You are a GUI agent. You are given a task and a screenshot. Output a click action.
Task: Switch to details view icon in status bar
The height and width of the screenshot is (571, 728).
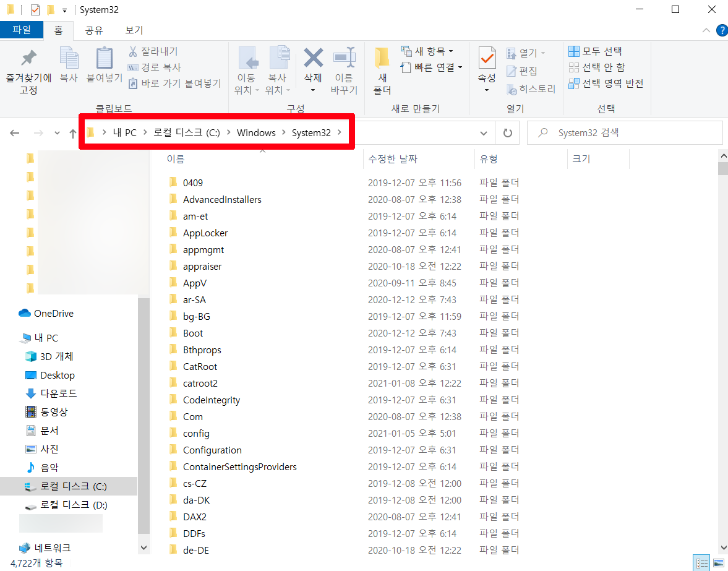tap(701, 563)
